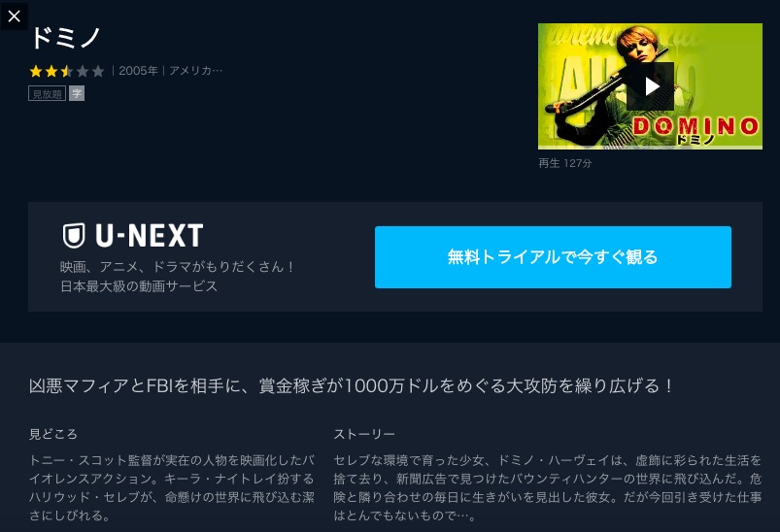Click the U-NEXT wordmark text

150,235
